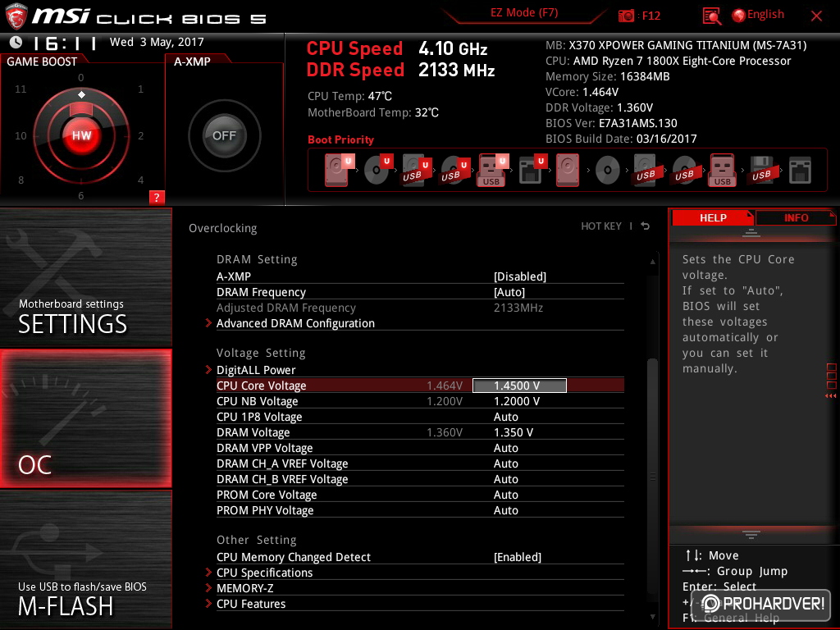Viewport: 840px width, 630px height.
Task: Close the BIOS with the red X
Action: pyautogui.click(x=816, y=16)
